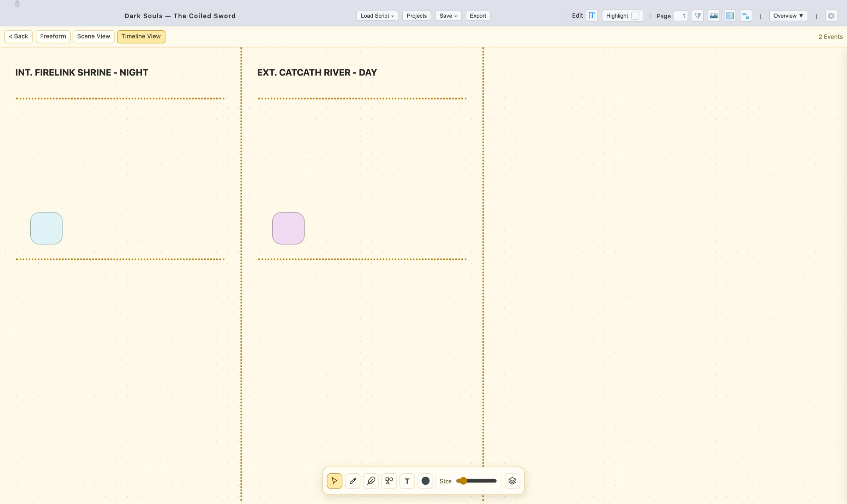
Task: Switch to Scene View
Action: pyautogui.click(x=94, y=36)
